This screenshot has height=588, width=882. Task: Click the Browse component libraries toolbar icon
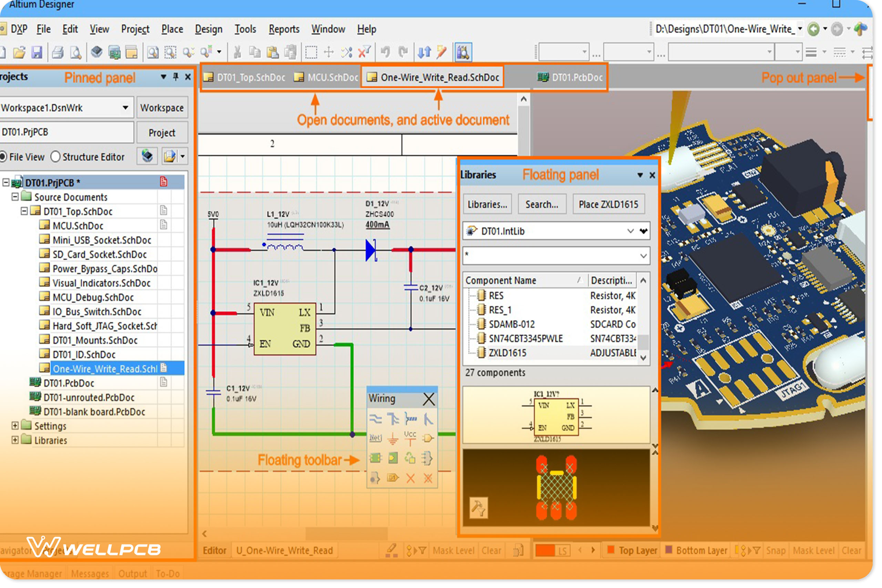point(464,52)
